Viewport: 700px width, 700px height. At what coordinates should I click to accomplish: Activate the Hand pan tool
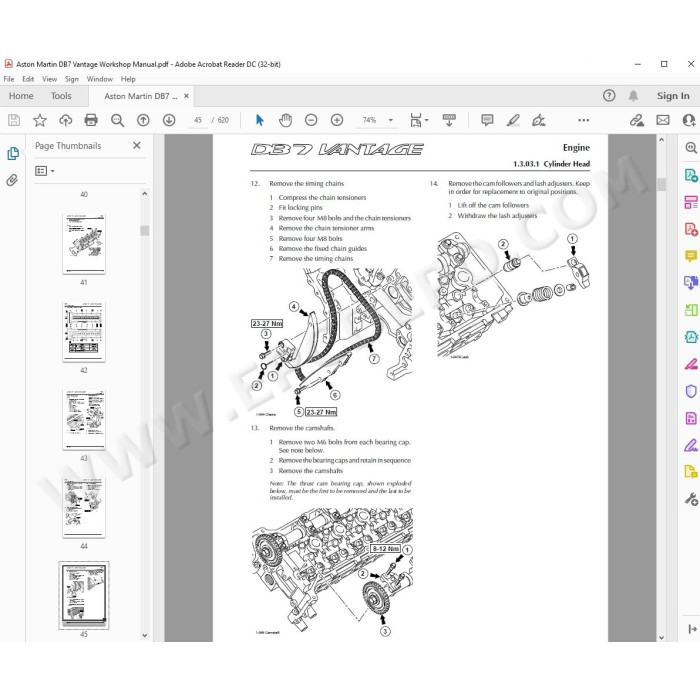[x=285, y=120]
